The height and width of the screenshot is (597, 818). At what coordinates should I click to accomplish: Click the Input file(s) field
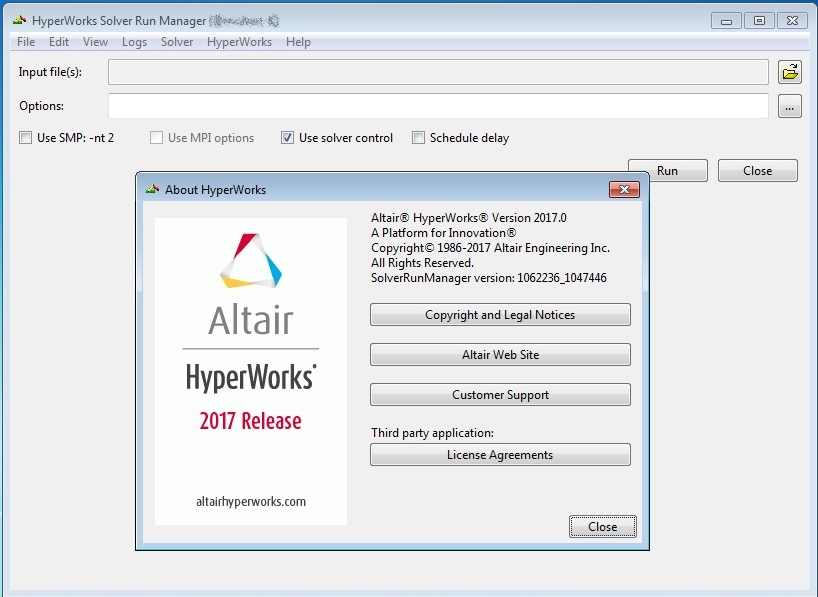438,72
